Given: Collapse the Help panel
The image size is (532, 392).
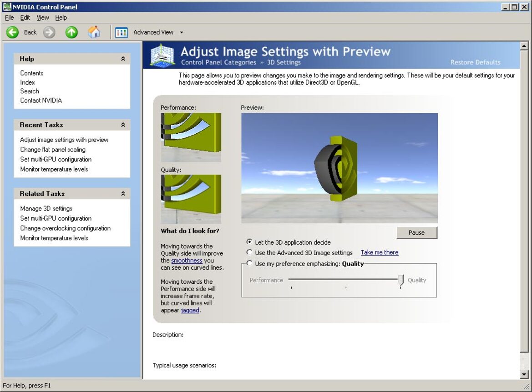Looking at the screenshot, I should point(123,59).
